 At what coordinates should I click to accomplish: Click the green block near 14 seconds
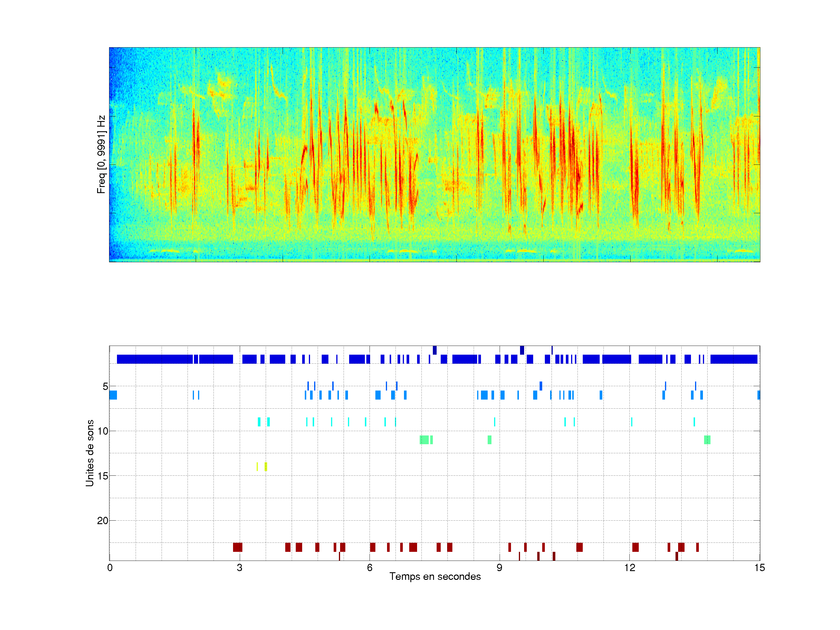[x=707, y=440]
